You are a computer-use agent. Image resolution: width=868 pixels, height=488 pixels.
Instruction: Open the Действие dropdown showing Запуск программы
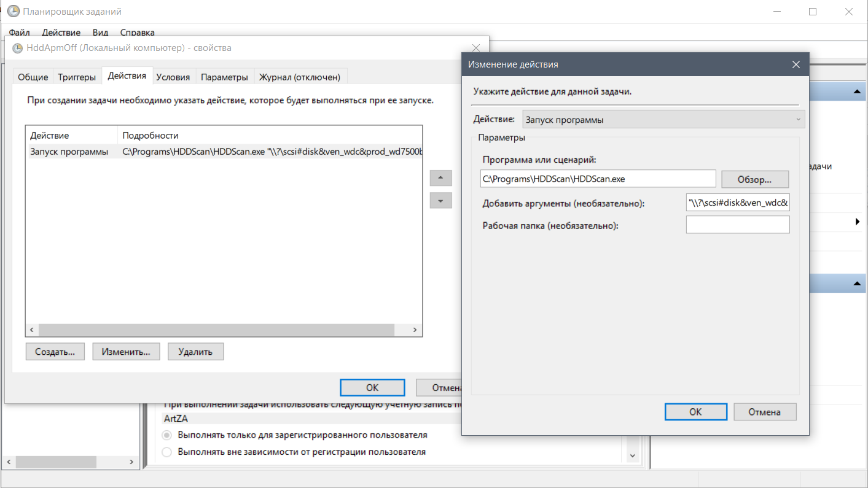click(x=663, y=120)
